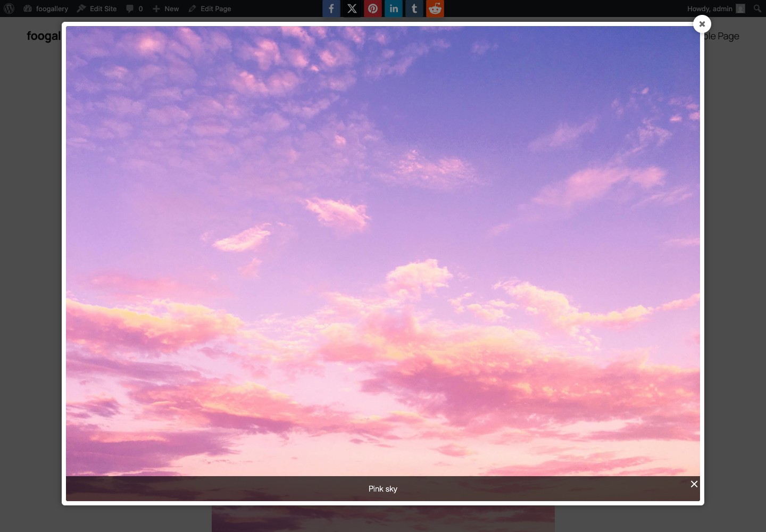View comments count in admin bar
Viewport: 766px width, 532px height.
point(135,9)
